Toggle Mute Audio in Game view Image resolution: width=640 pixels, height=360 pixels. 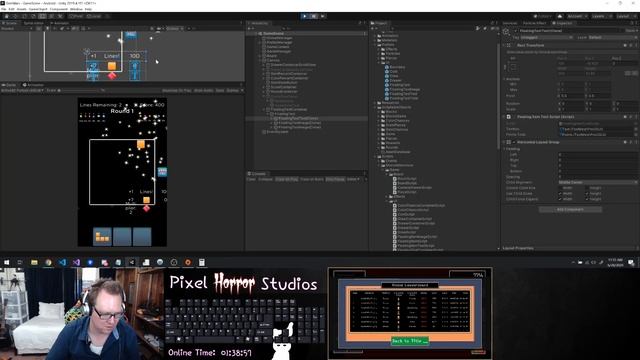coord(203,90)
